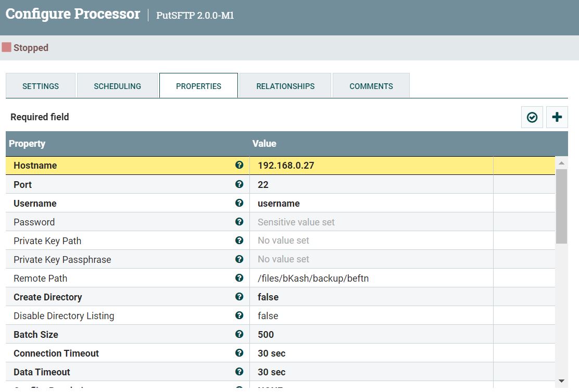Open help for Batch Size

click(239, 334)
